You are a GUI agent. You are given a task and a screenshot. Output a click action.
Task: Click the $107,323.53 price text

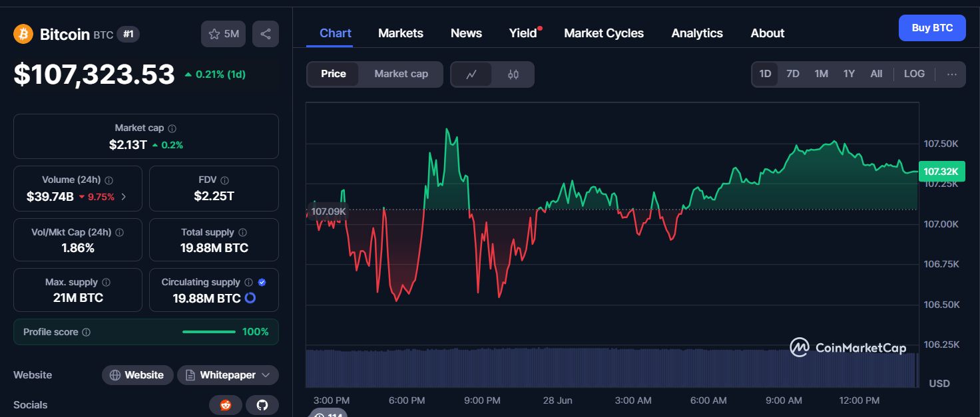(x=94, y=74)
